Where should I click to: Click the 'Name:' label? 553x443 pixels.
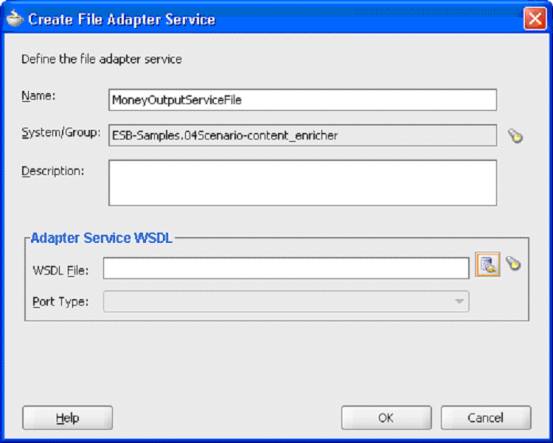[x=38, y=96]
